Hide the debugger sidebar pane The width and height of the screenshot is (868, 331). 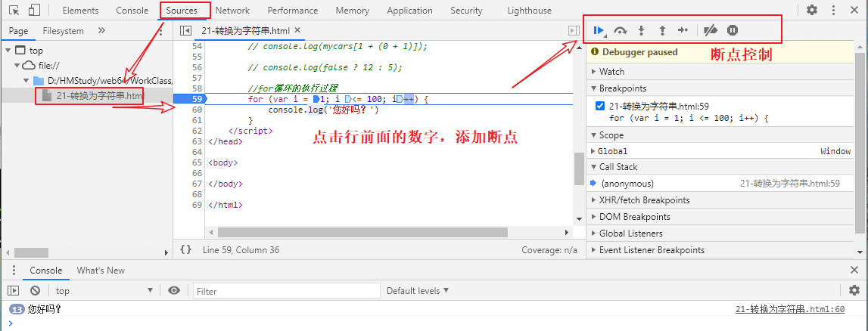(574, 31)
